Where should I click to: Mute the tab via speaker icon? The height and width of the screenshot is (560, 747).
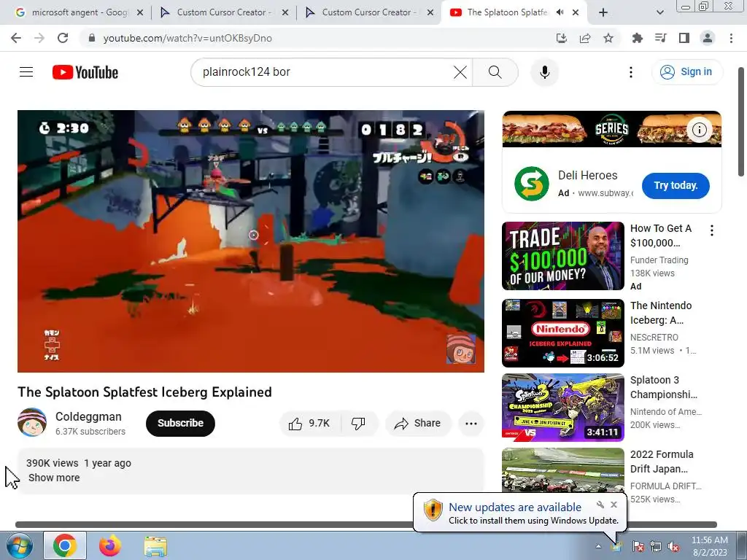point(560,12)
